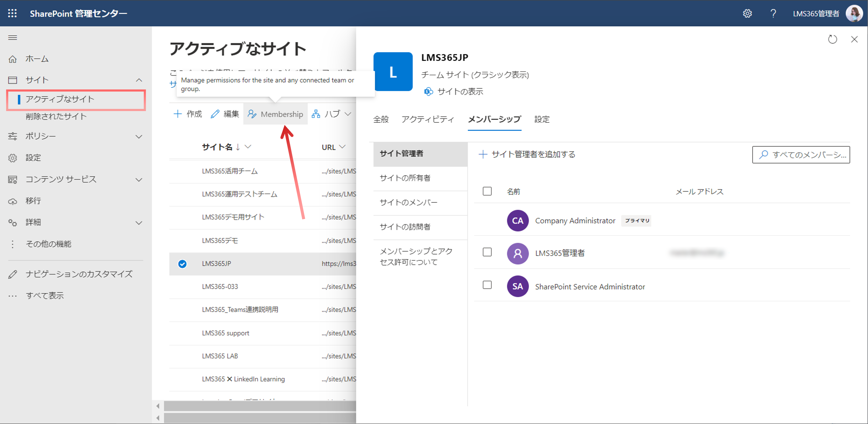
Task: Close the LMS365JP details panel
Action: coord(854,39)
